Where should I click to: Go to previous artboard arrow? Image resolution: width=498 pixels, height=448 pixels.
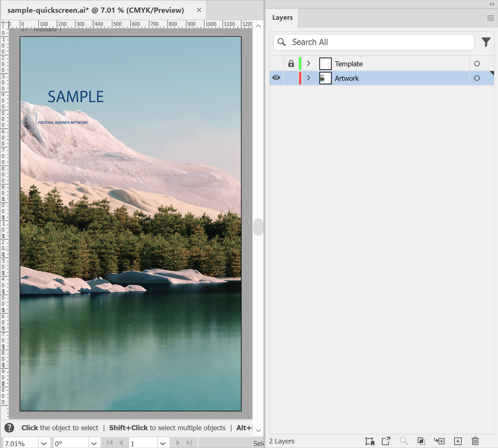click(121, 443)
